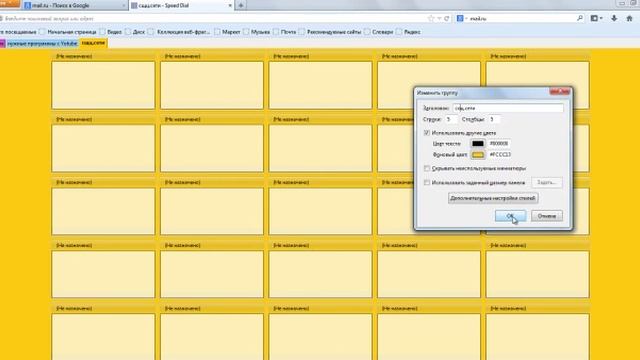Open Дополнительные настройки стилей button
The width and height of the screenshot is (640, 360).
(493, 198)
